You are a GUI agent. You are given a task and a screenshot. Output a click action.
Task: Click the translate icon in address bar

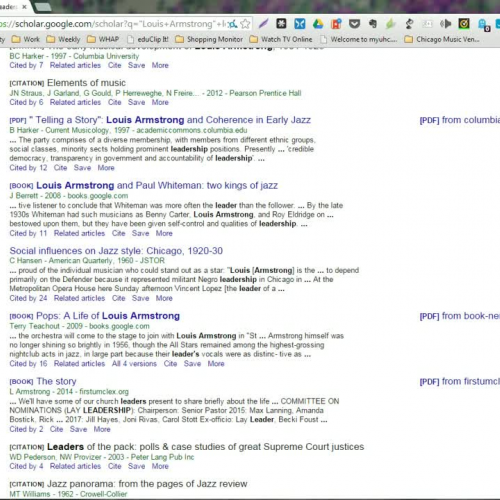tap(233, 24)
